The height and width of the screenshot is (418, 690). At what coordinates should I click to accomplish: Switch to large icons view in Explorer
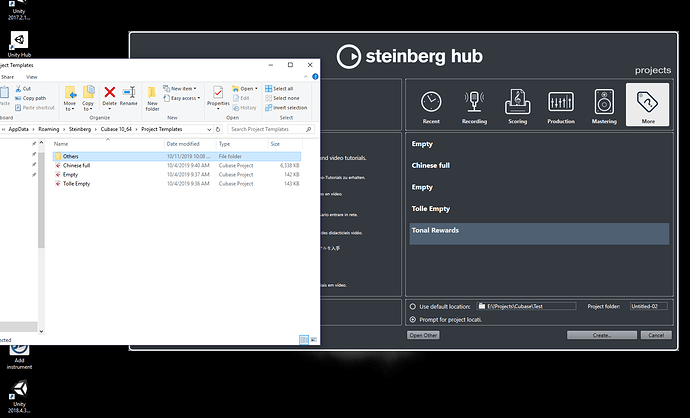click(313, 340)
